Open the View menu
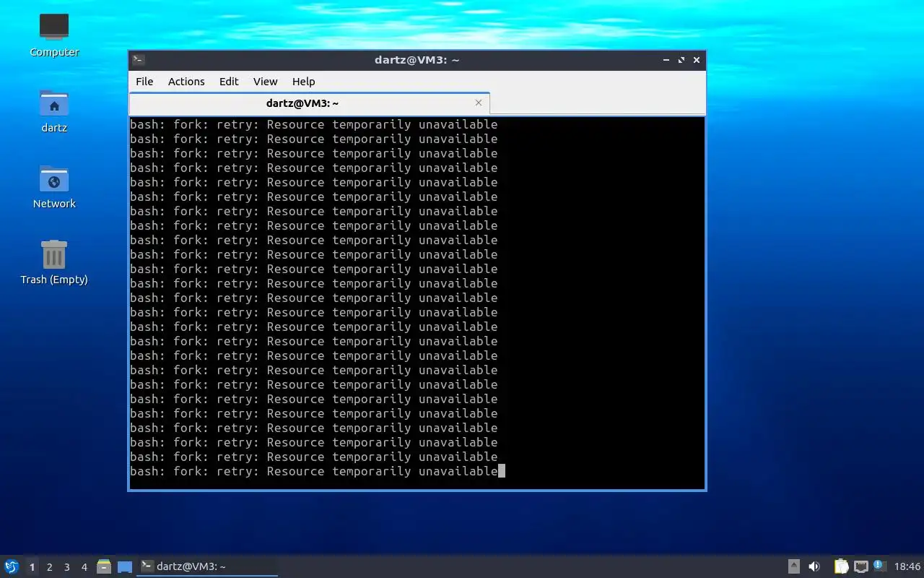The image size is (924, 578). 265,81
